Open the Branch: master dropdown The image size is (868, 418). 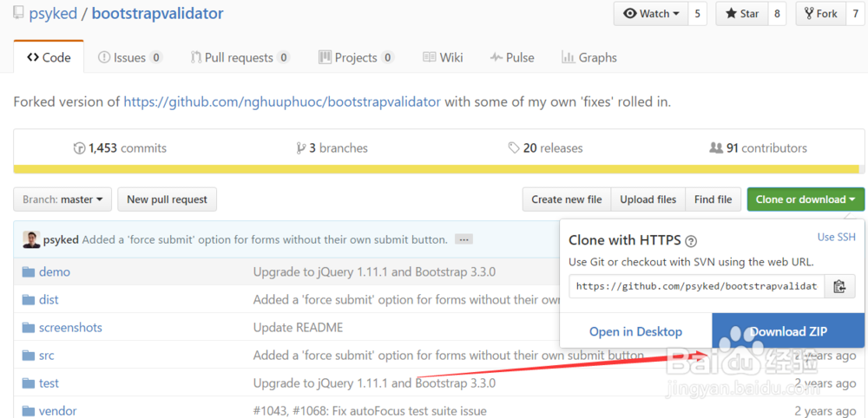62,199
